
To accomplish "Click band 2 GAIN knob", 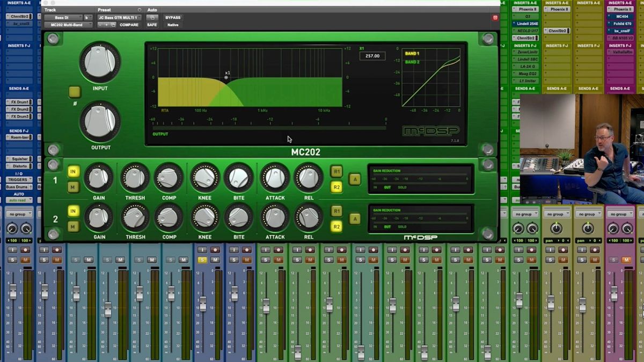I will [99, 218].
